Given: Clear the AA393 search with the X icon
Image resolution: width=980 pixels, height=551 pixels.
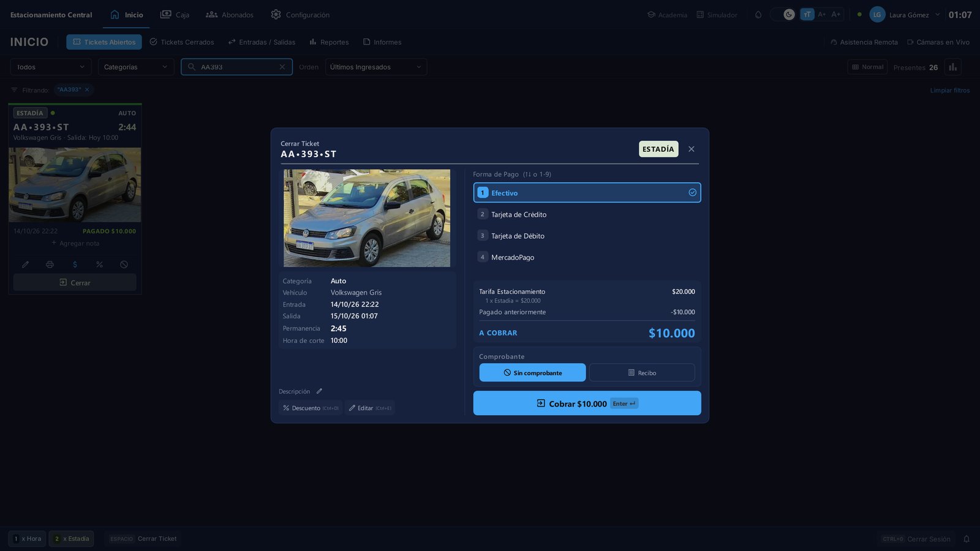Looking at the screenshot, I should [x=282, y=67].
